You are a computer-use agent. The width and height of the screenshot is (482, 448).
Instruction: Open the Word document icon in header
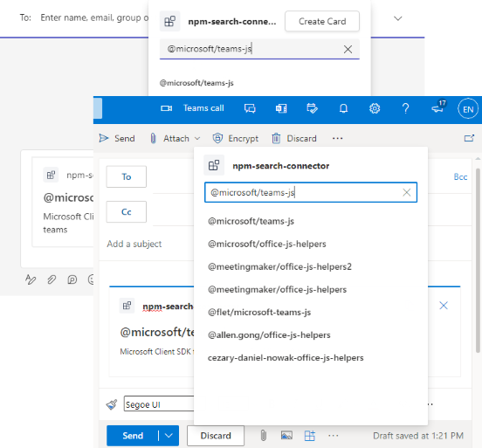coord(281,108)
